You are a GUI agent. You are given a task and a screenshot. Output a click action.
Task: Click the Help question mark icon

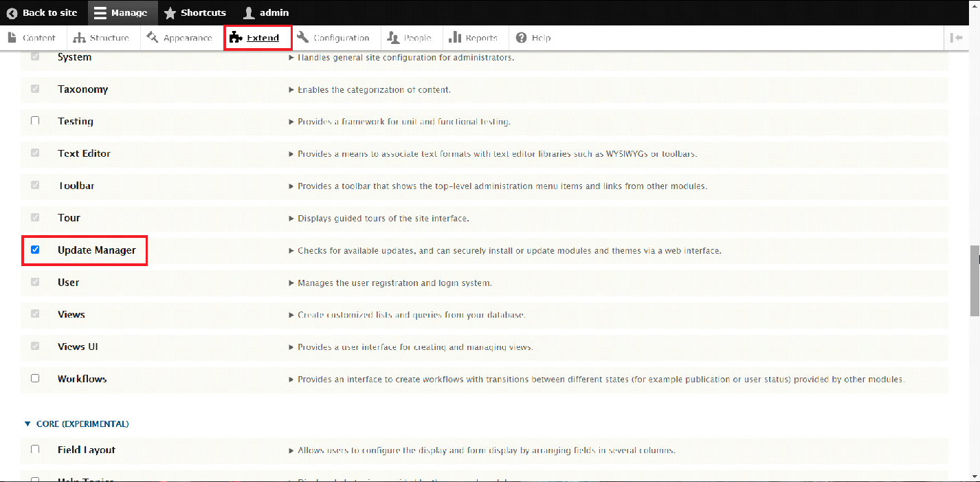pos(522,38)
